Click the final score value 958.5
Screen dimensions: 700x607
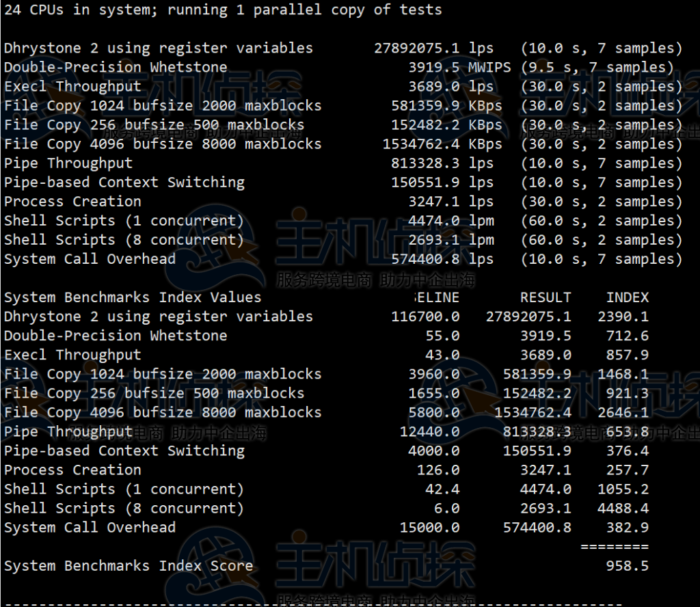pos(627,566)
